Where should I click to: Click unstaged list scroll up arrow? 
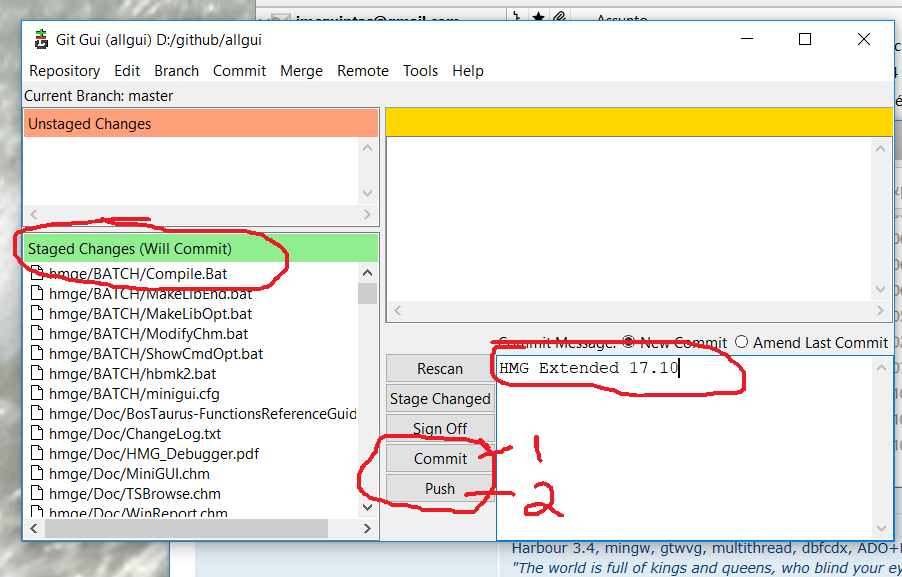point(367,148)
